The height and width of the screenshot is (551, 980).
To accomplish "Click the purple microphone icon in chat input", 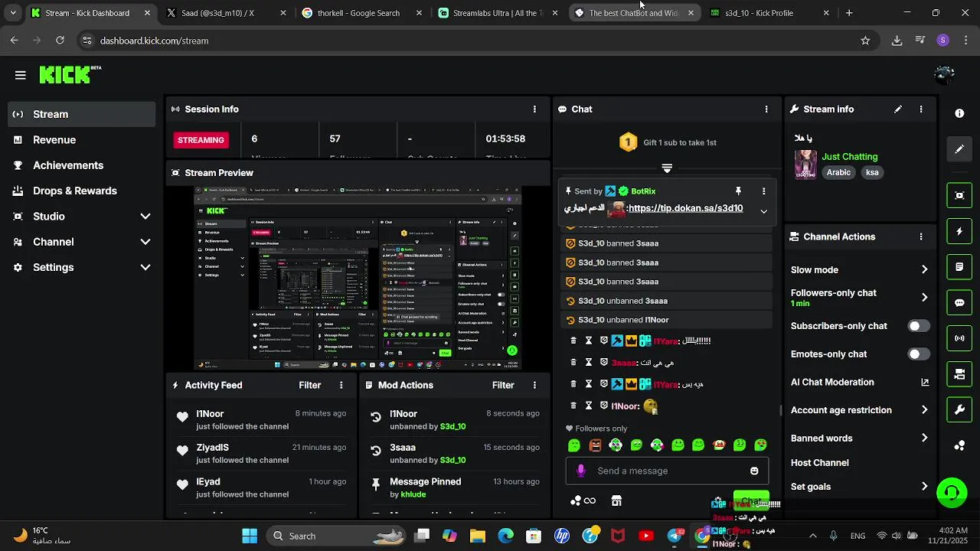I will tap(581, 471).
